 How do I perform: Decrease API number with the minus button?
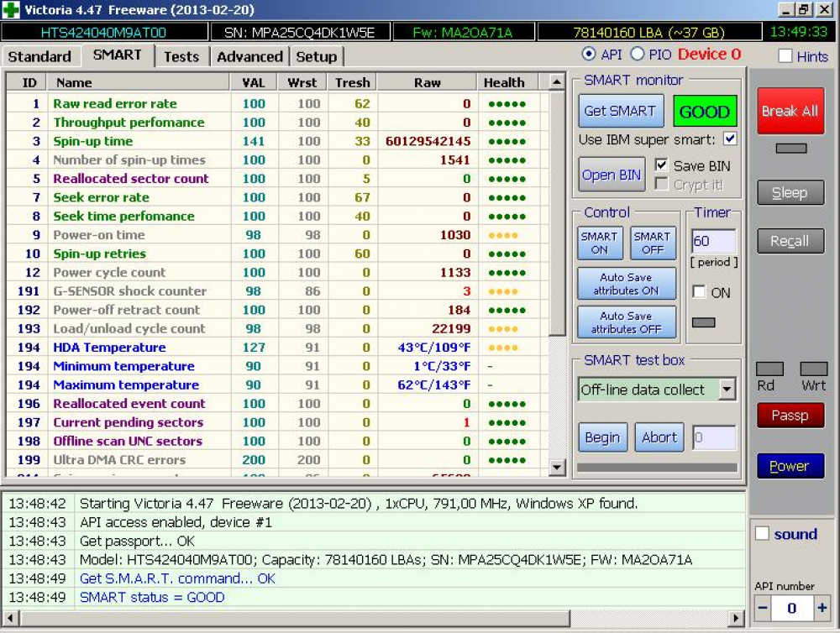[x=763, y=608]
